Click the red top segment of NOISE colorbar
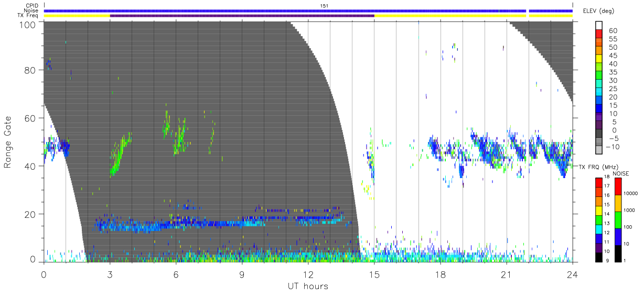The width and height of the screenshot is (644, 297). click(x=618, y=186)
